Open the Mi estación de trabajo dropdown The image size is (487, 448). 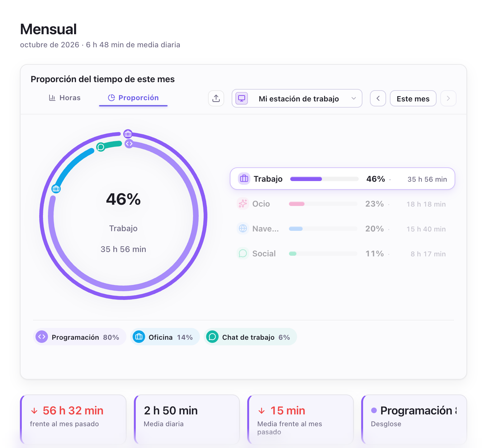(297, 98)
